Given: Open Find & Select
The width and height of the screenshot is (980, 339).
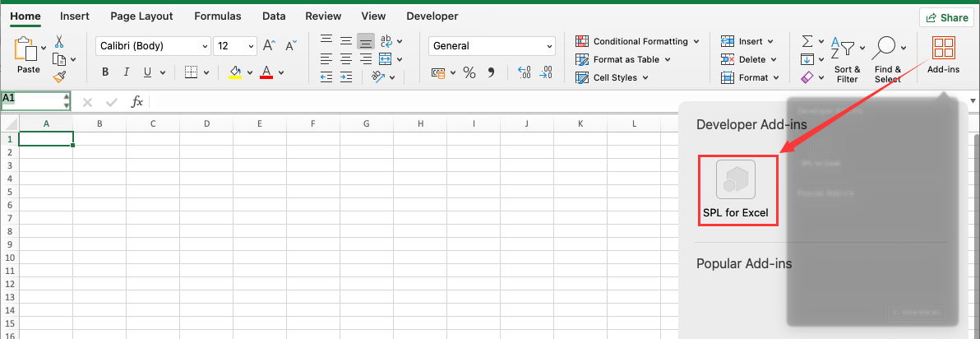Looking at the screenshot, I should 887,59.
